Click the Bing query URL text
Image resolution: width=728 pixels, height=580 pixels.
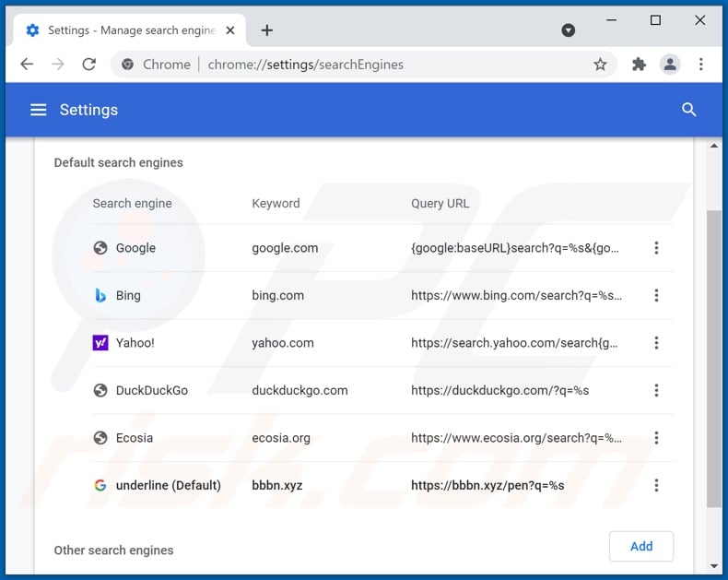pyautogui.click(x=516, y=295)
